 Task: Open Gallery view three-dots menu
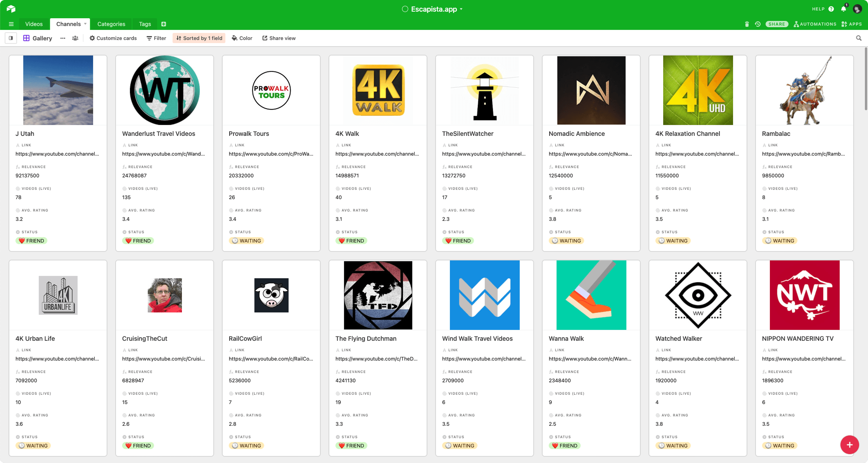62,38
